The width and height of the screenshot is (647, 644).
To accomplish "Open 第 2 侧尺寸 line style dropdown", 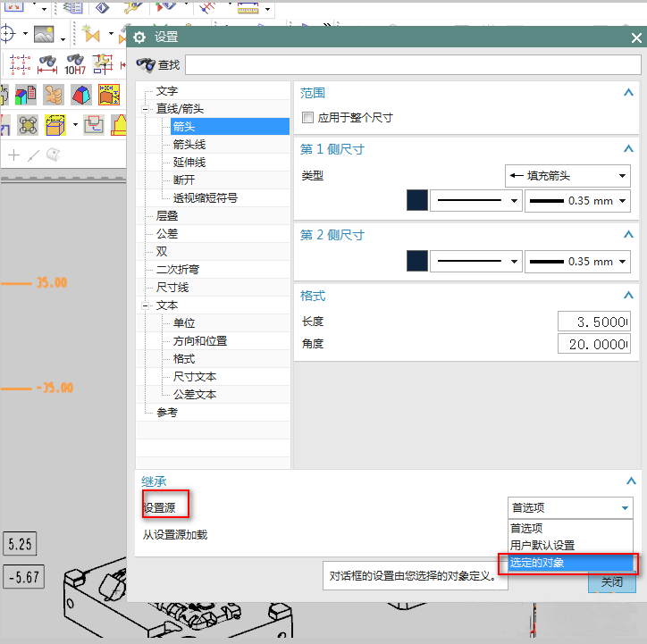I will [475, 262].
